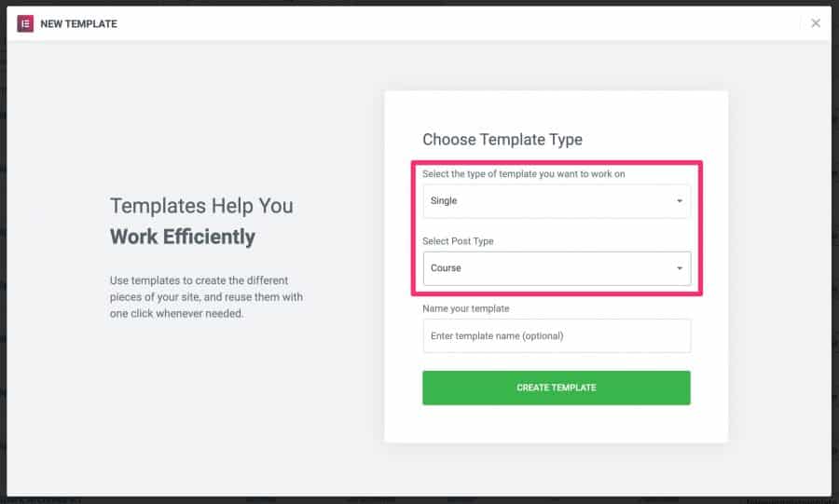Click the caret on the Course dropdown
839x504 pixels.
pyautogui.click(x=679, y=268)
